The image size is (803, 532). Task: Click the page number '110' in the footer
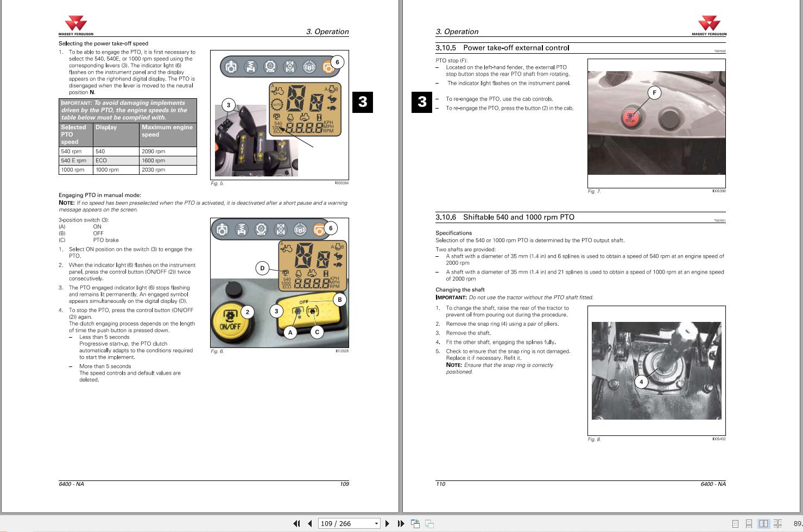point(440,484)
